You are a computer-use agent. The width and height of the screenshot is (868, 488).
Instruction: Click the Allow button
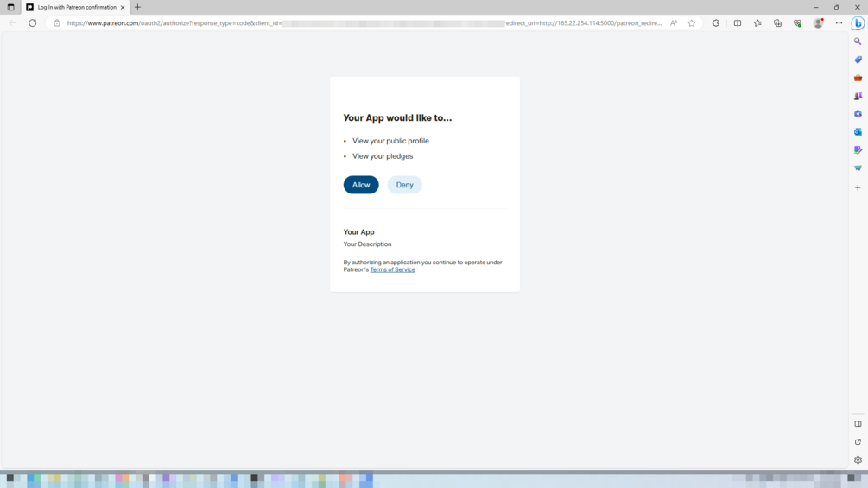tap(361, 185)
